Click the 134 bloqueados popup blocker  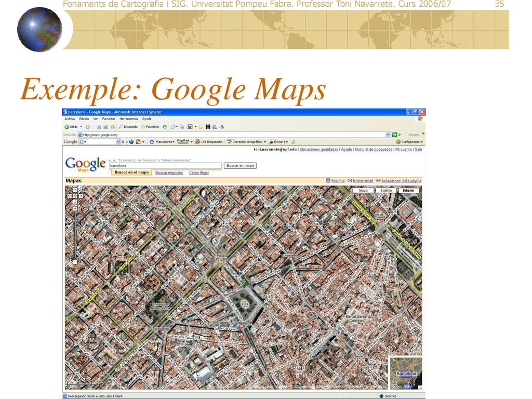click(209, 142)
